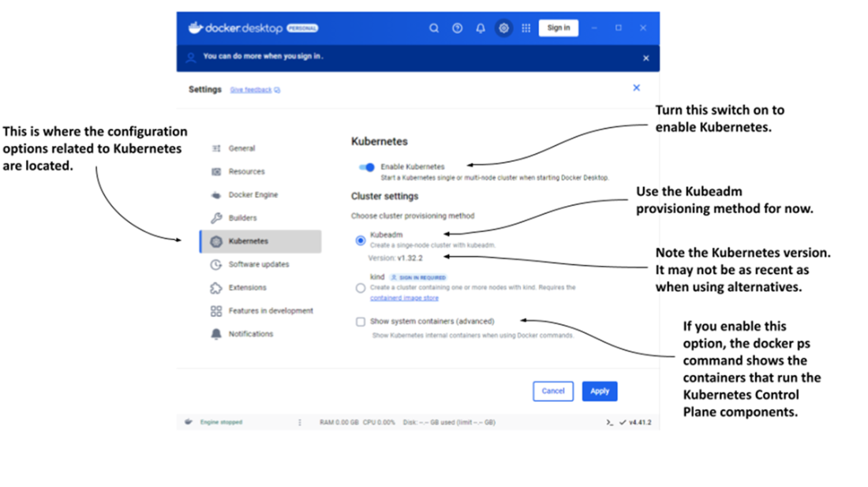Open the notifications bell in header
Image resolution: width=868 pixels, height=487 pixels.
(x=481, y=28)
